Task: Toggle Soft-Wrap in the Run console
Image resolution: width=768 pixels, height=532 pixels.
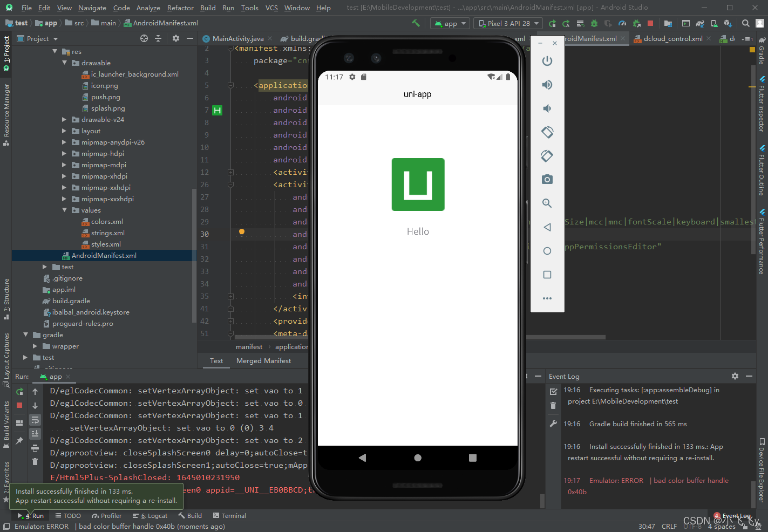Action: [35, 420]
